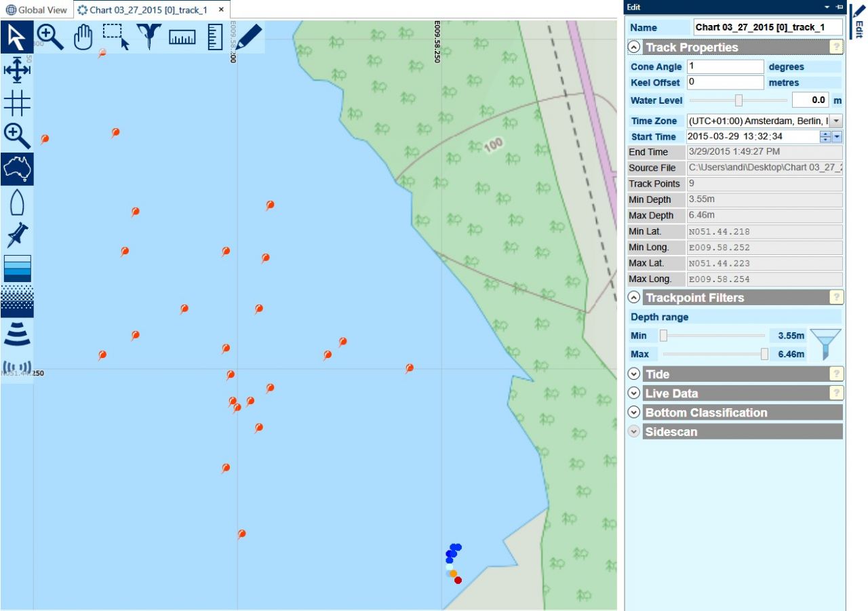This screenshot has width=868, height=611.
Task: Toggle the depth color bands layer
Action: 17,269
